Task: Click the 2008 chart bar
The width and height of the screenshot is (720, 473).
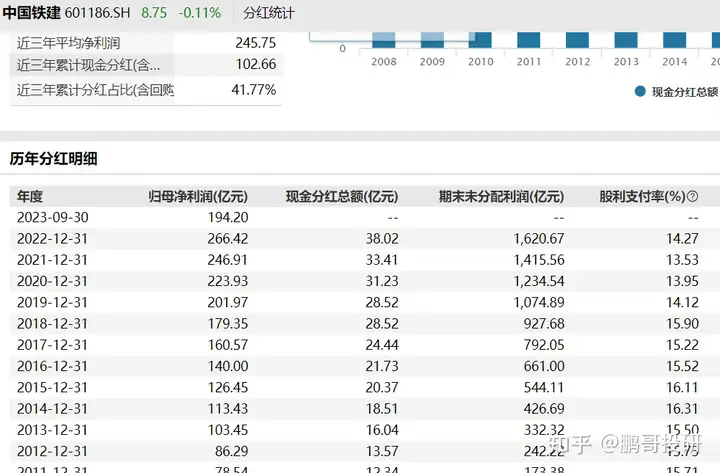Action: (383, 39)
